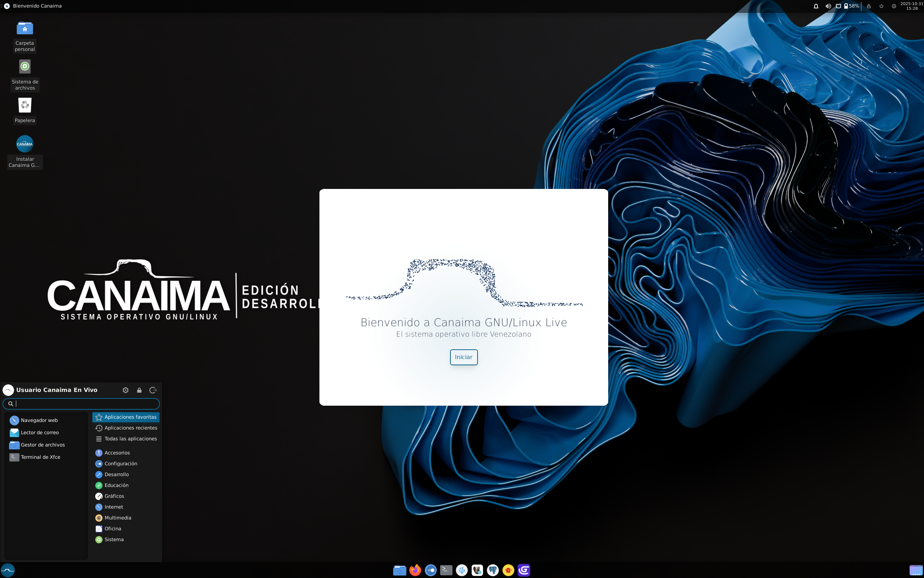Open Sistema de archivos desktop icon
Image resolution: width=924 pixels, height=578 pixels.
(x=25, y=75)
